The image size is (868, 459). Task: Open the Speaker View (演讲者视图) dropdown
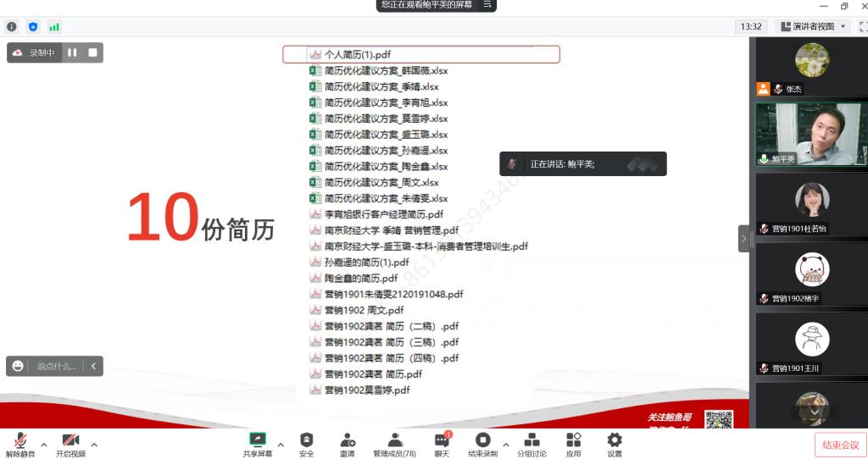point(813,26)
